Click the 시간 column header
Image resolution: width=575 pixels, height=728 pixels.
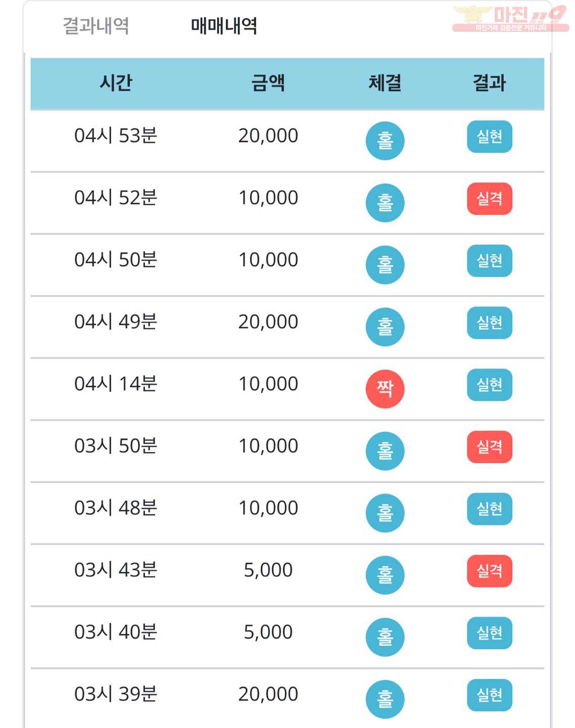click(116, 82)
